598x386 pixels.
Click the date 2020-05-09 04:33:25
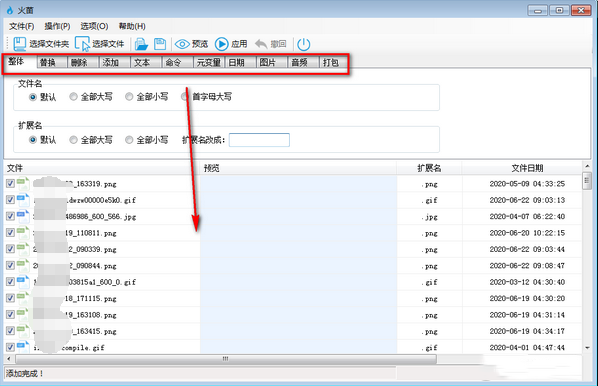pos(527,184)
